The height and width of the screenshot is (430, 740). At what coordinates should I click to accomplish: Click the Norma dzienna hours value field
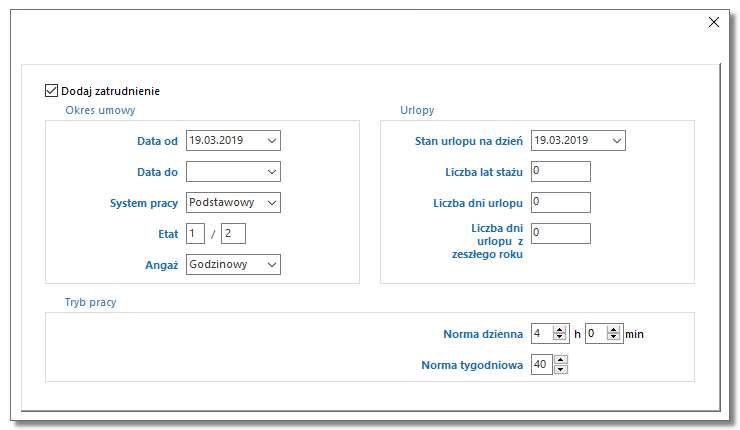(542, 334)
